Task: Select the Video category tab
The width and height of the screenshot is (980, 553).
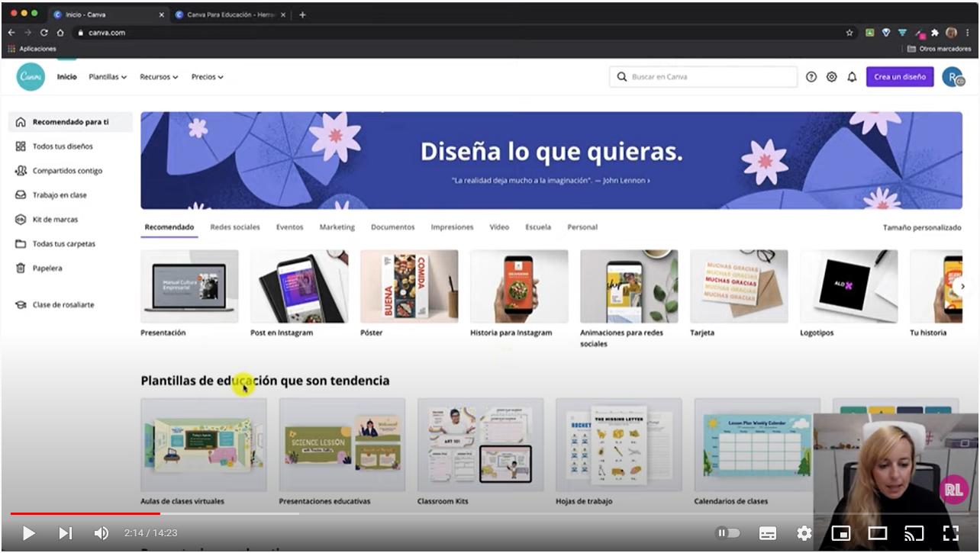Action: click(499, 227)
